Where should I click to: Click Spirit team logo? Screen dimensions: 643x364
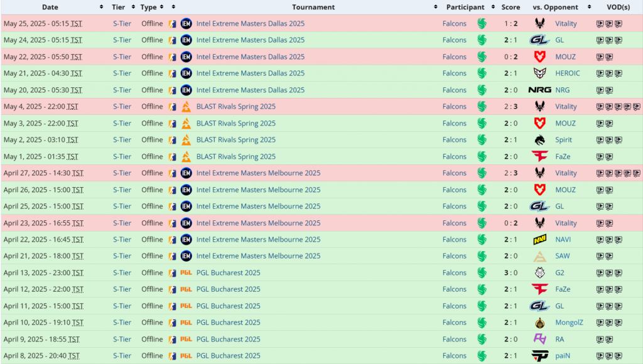(539, 140)
